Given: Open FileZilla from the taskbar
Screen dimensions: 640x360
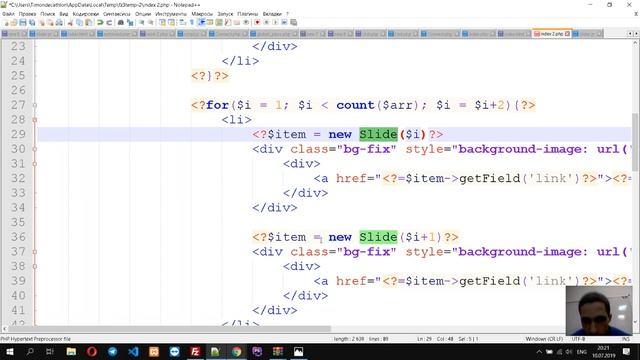Looking at the screenshot, I should [x=195, y=351].
